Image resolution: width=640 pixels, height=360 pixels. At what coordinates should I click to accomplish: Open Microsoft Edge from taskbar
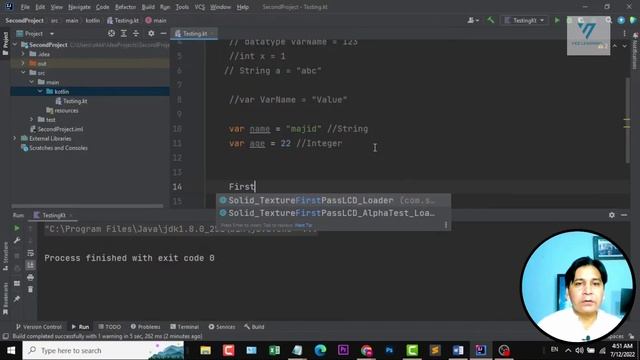tap(320, 350)
